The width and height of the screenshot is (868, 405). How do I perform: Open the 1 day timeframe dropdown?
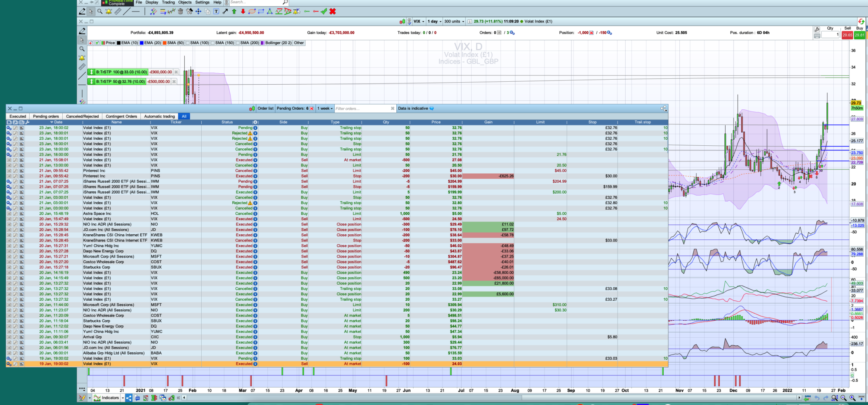tap(434, 21)
